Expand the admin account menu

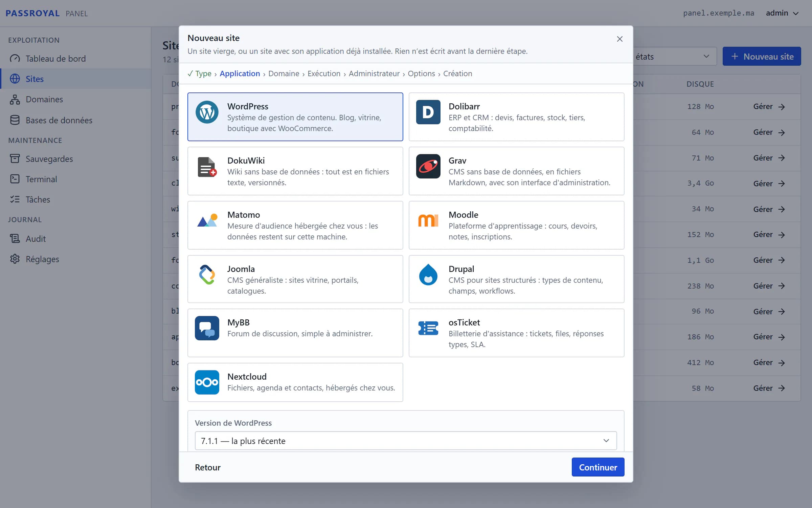[x=783, y=13]
